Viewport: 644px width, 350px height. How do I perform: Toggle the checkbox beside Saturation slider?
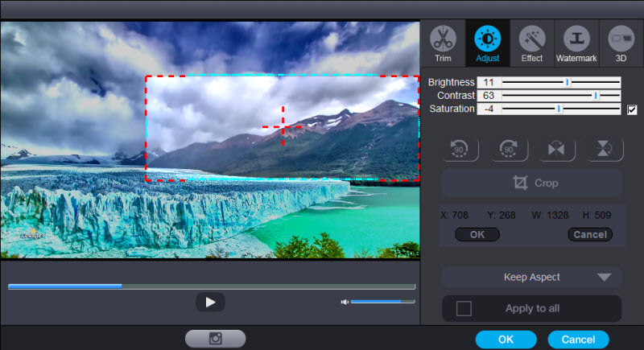point(632,109)
